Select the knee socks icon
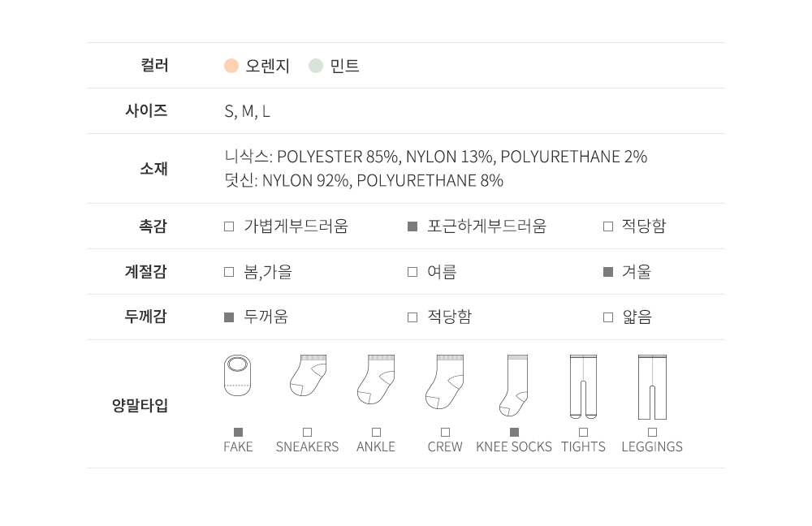The width and height of the screenshot is (812, 526). pos(514,385)
